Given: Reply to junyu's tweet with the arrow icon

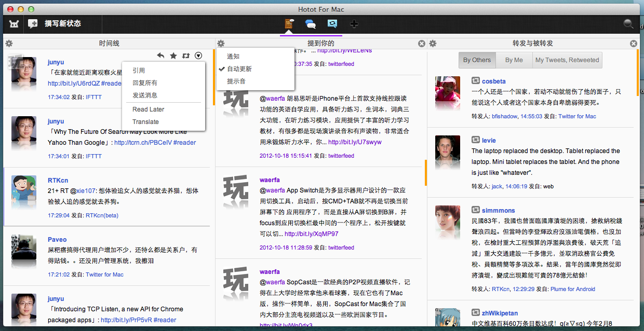Looking at the screenshot, I should point(161,56).
